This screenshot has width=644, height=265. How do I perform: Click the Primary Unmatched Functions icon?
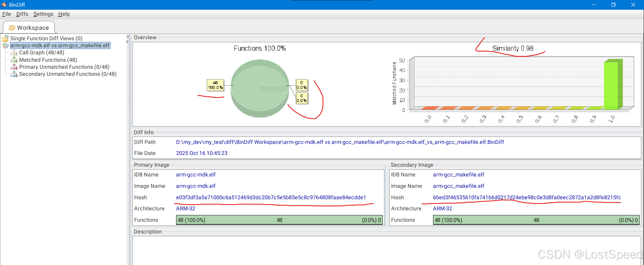pos(14,67)
